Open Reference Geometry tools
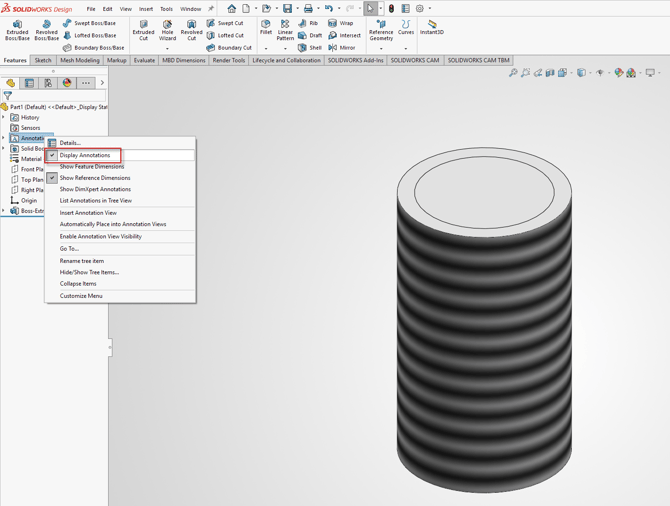 click(x=381, y=30)
